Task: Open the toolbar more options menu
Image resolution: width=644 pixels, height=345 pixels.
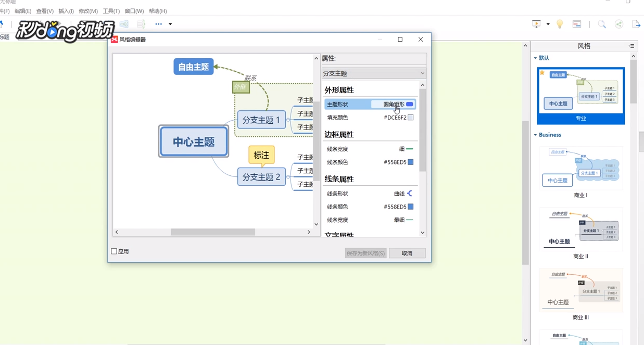Action: (158, 24)
